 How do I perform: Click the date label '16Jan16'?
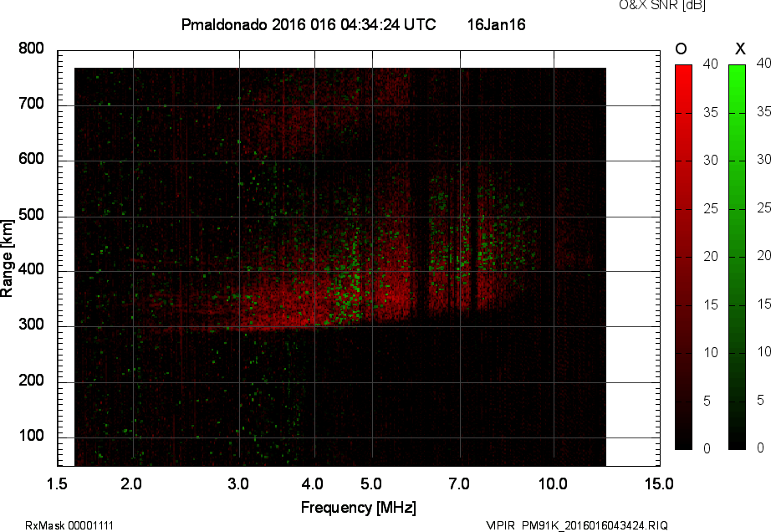pyautogui.click(x=496, y=24)
